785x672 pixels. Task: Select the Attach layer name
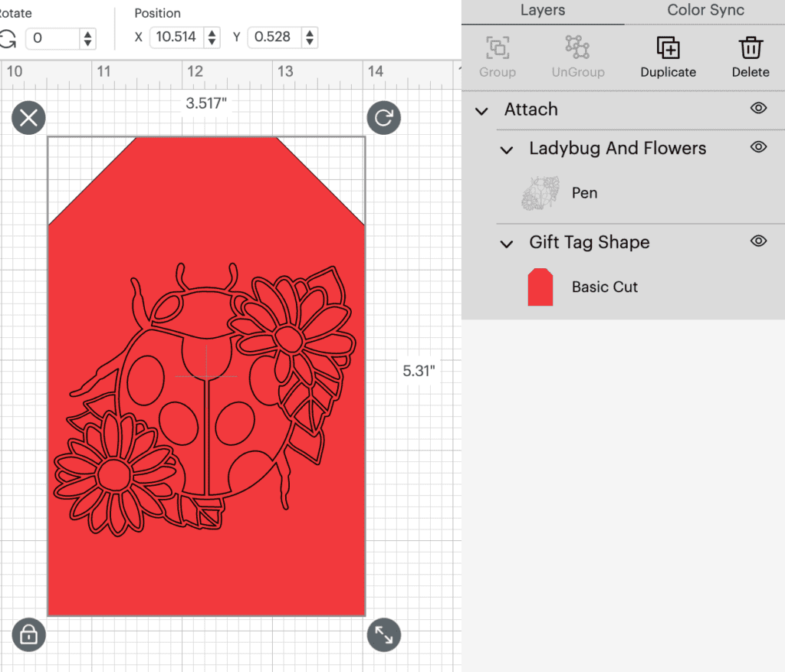point(530,109)
